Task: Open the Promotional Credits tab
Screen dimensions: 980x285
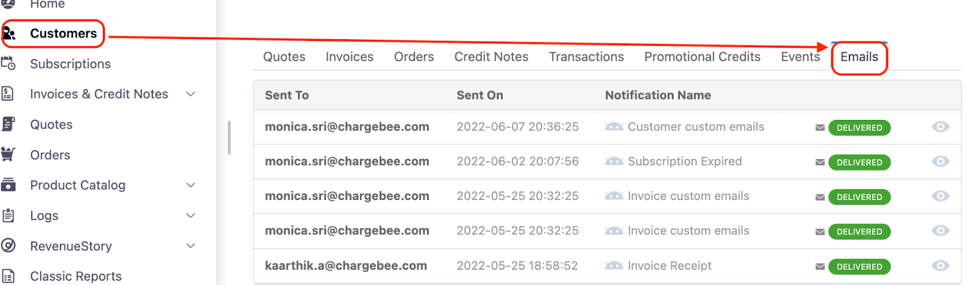Action: 702,57
